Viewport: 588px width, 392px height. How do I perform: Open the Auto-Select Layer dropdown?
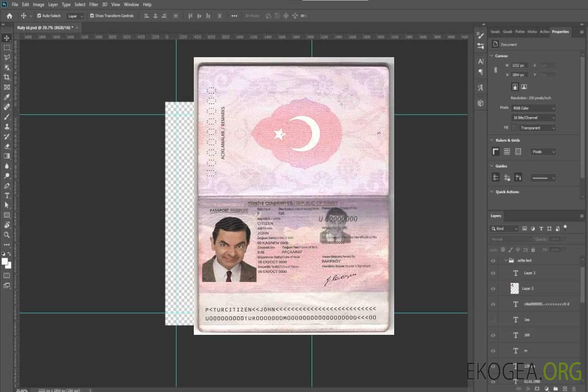[75, 16]
